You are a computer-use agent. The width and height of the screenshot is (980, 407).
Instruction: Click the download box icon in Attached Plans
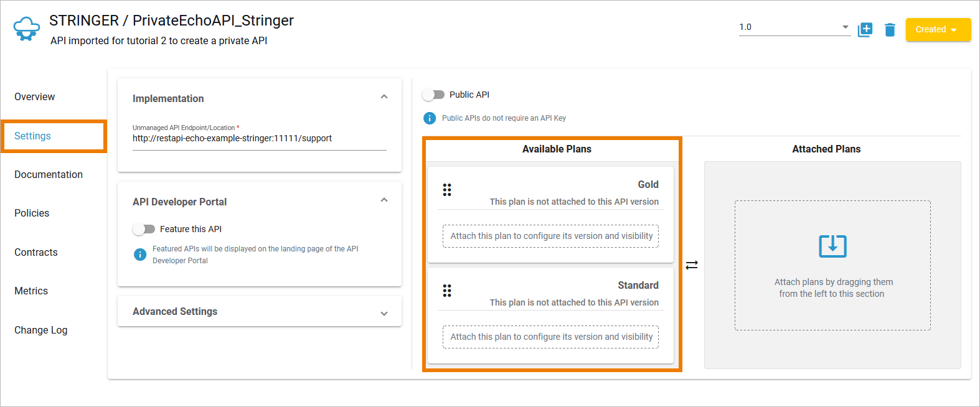[x=832, y=246]
